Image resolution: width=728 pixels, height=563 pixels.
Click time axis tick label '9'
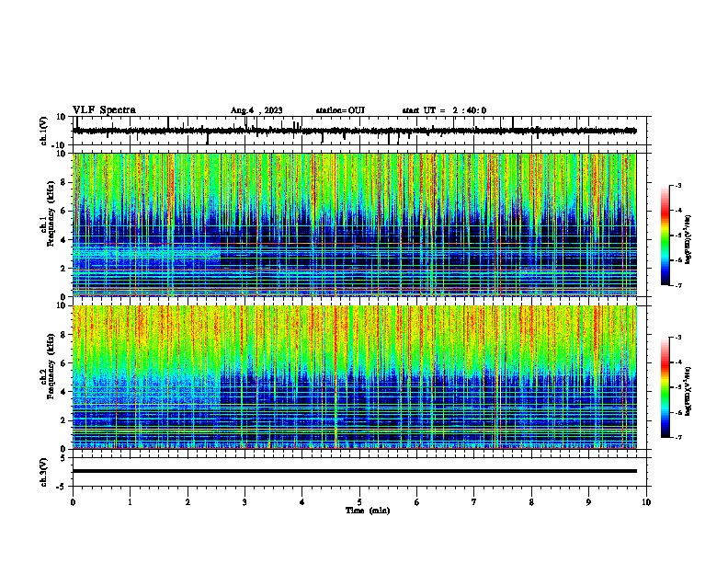click(x=588, y=502)
